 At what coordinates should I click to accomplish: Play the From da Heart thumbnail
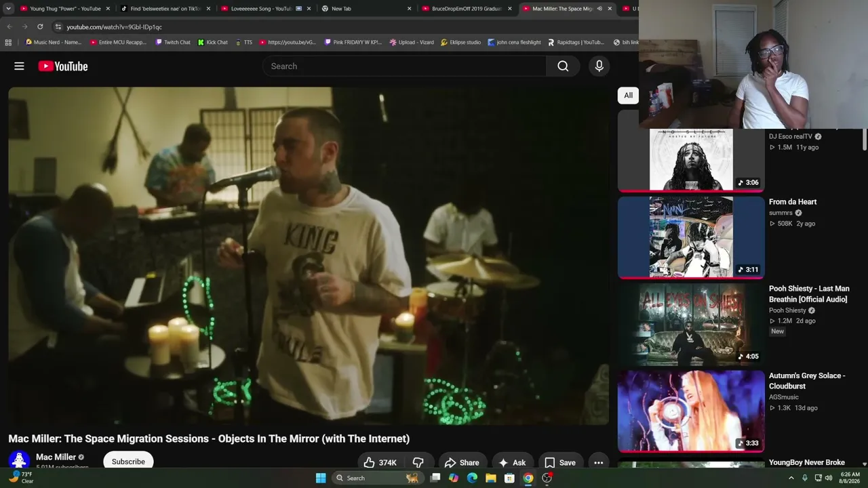click(691, 237)
